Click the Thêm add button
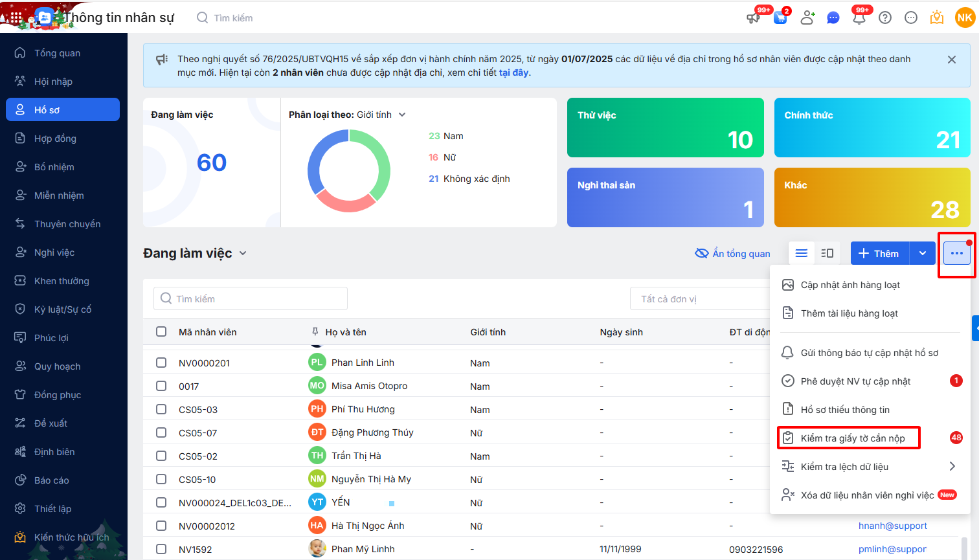979x560 pixels. [879, 253]
